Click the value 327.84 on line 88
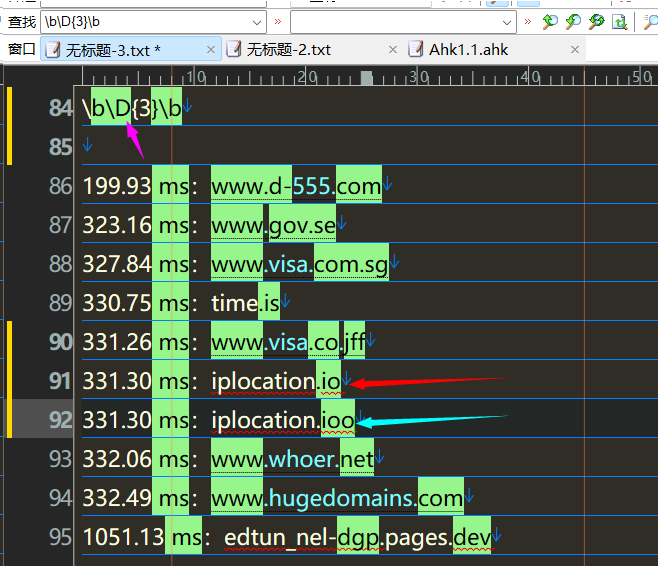 click(x=117, y=264)
